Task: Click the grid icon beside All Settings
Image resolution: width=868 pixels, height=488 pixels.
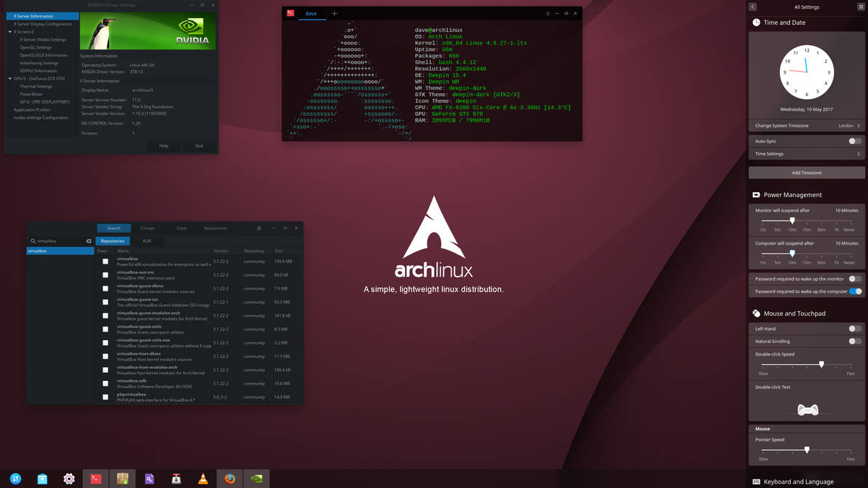Action: click(861, 7)
